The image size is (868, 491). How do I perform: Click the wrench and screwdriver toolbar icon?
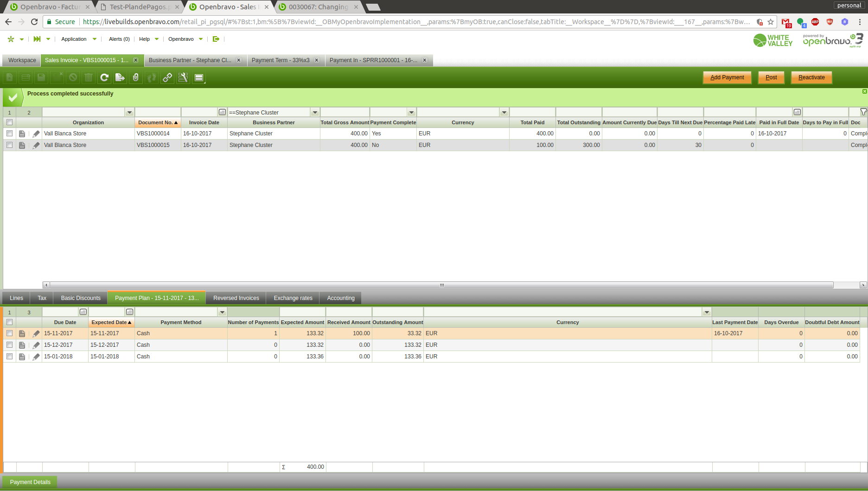click(x=183, y=77)
